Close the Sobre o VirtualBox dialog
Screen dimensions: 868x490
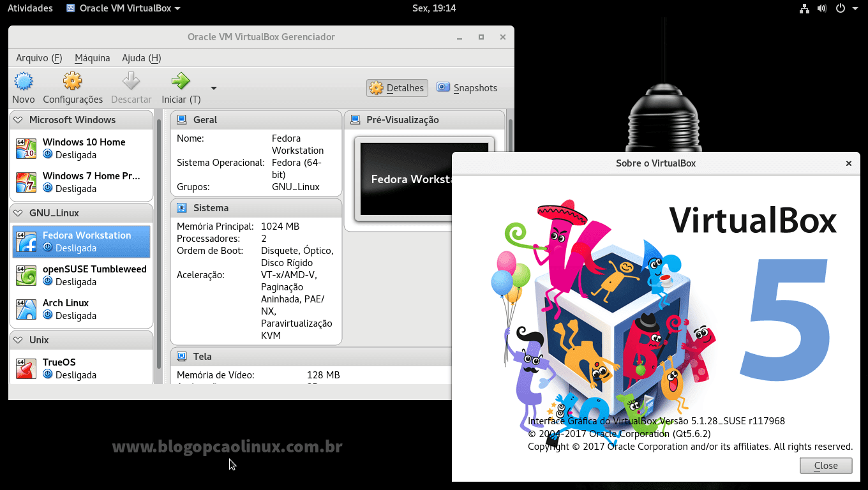pos(849,163)
